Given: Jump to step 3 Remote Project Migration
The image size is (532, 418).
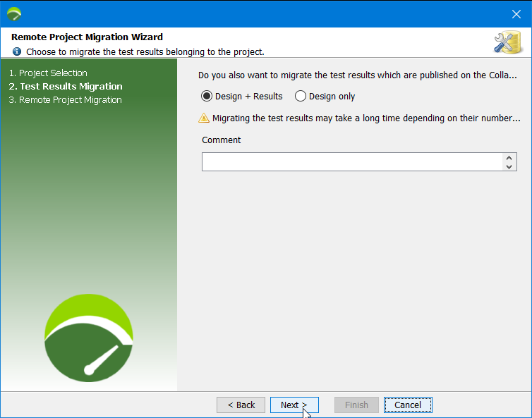Looking at the screenshot, I should [x=65, y=100].
